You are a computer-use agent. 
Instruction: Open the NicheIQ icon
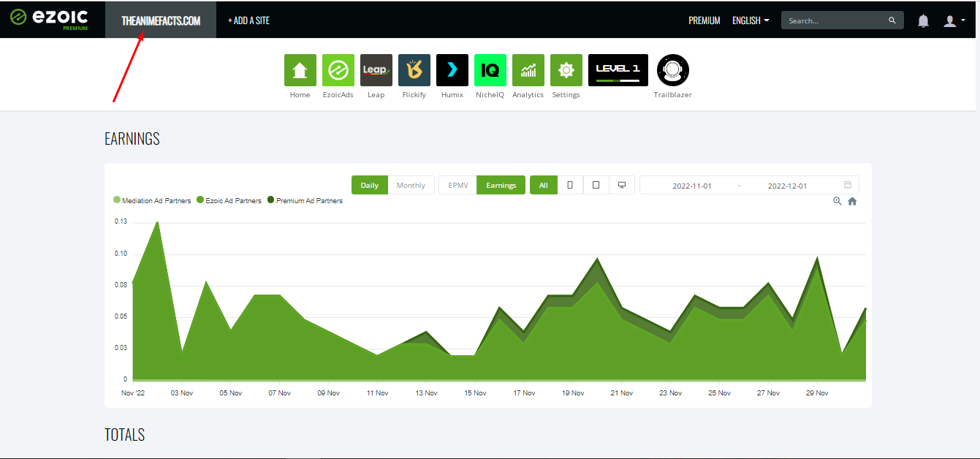(x=490, y=70)
